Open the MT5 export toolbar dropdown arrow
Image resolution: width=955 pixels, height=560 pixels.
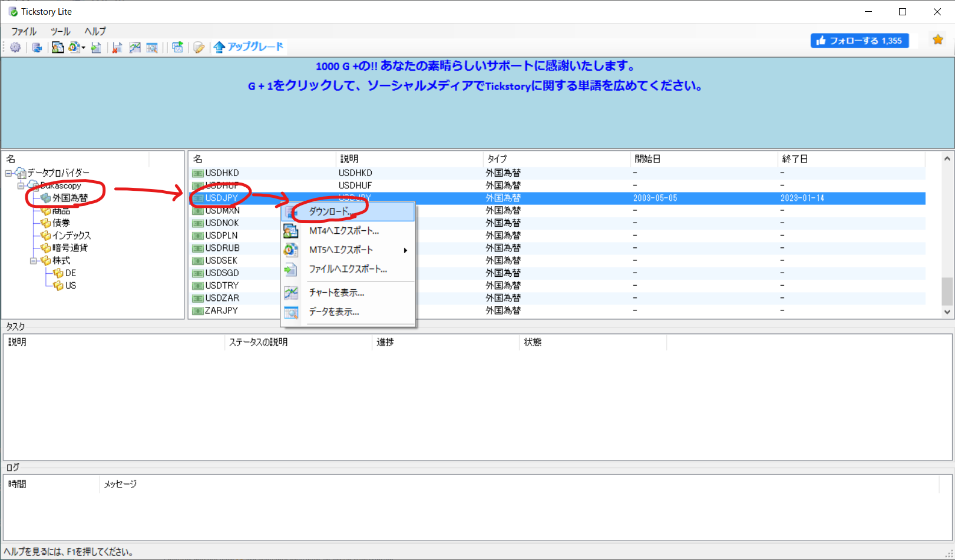[84, 48]
